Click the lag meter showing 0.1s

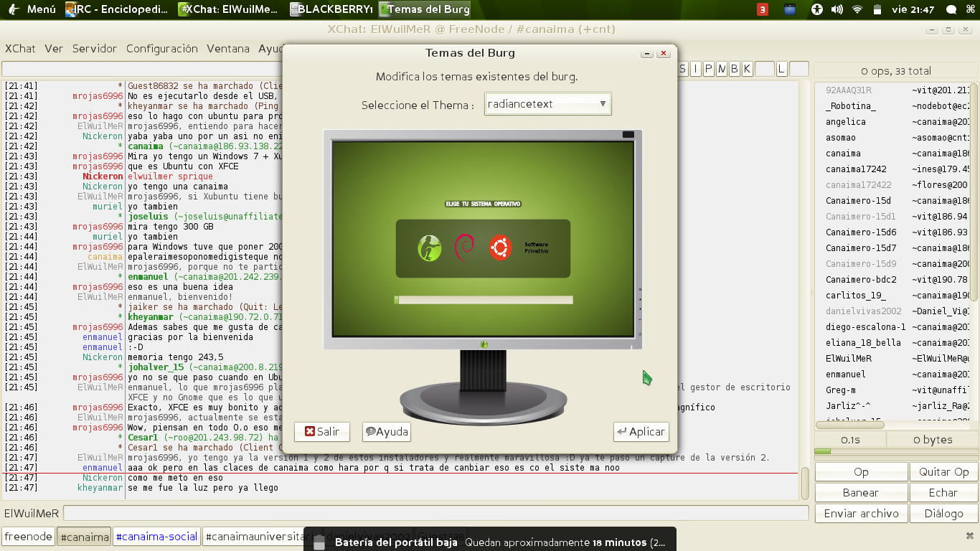851,440
